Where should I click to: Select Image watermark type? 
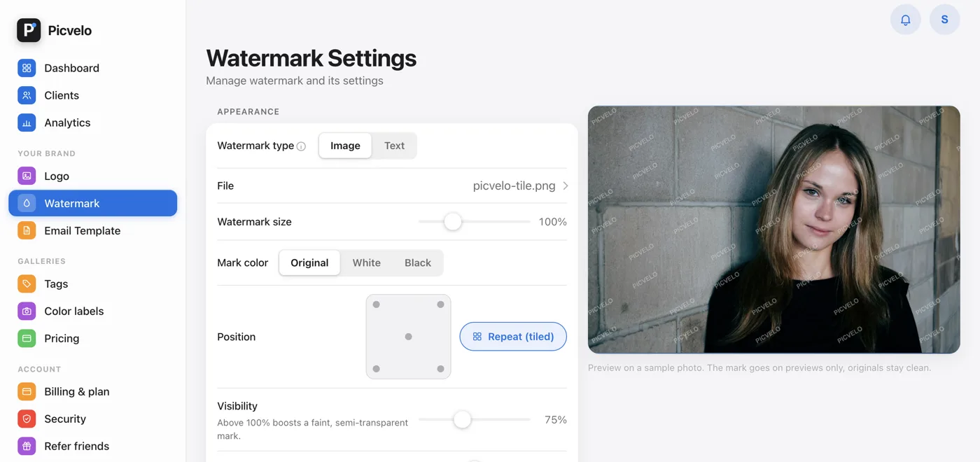pos(345,146)
